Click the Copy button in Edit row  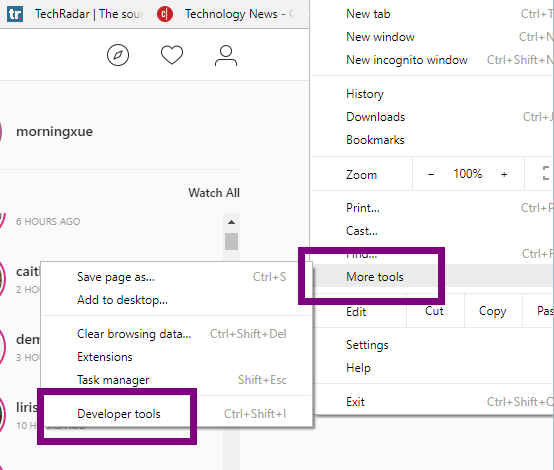tap(493, 311)
